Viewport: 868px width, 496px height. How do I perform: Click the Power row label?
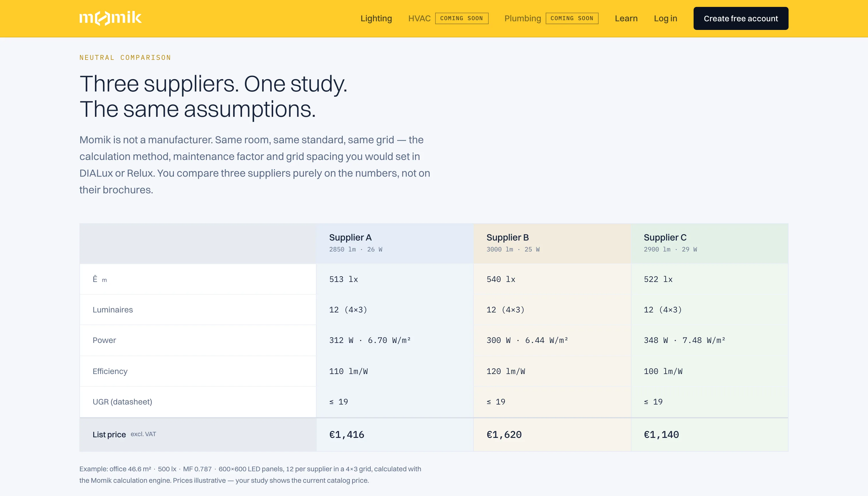point(104,340)
